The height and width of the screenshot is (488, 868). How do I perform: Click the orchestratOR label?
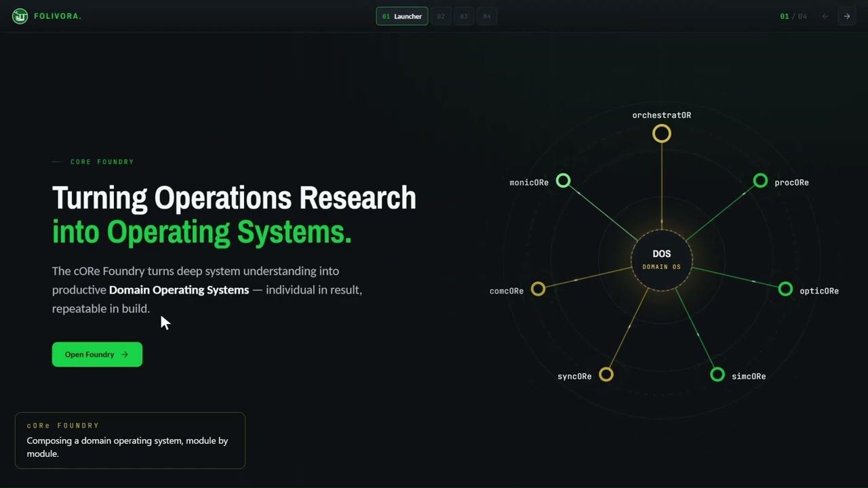click(662, 115)
